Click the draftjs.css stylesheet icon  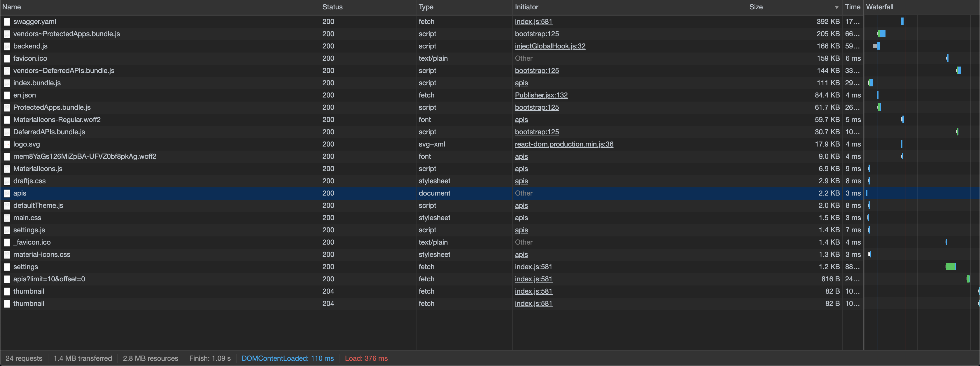[7, 181]
